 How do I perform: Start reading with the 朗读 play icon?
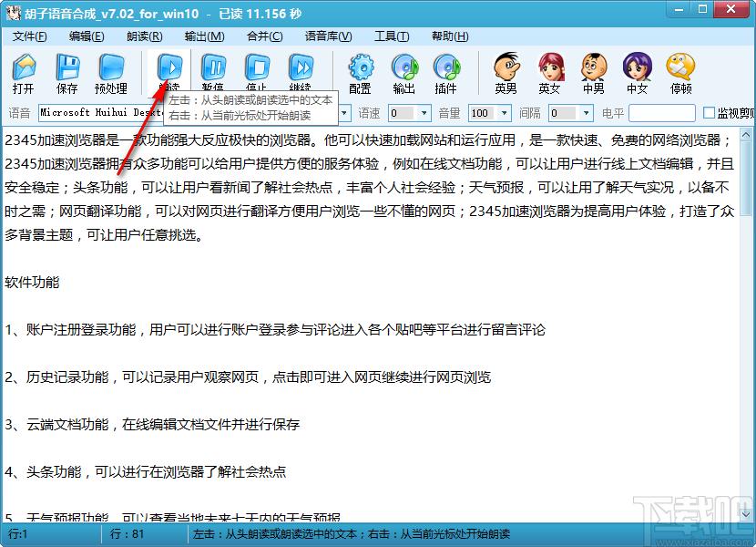point(169,67)
